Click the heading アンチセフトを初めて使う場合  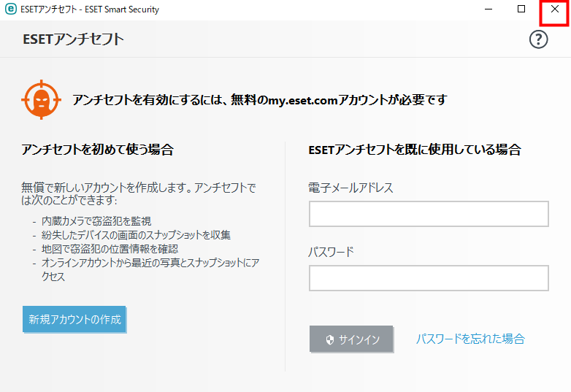97,150
